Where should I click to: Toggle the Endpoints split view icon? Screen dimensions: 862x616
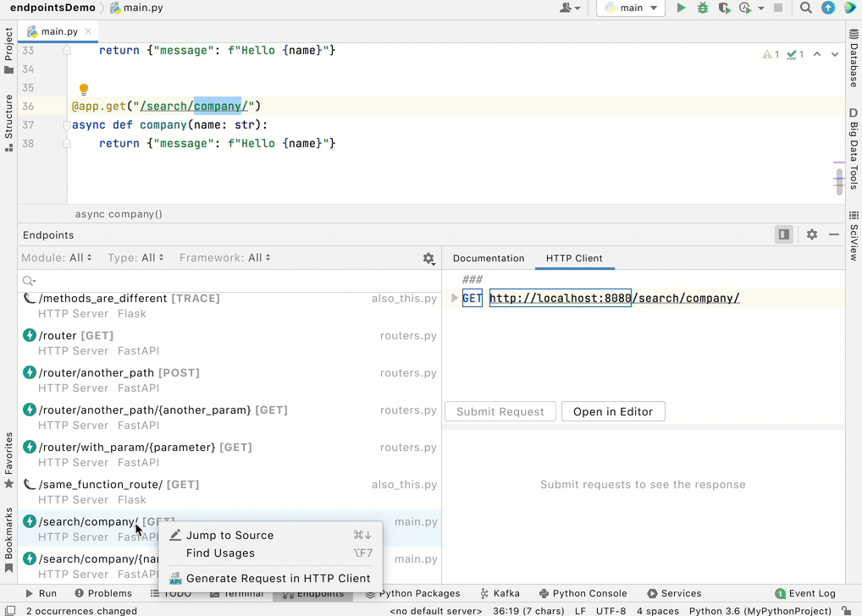click(782, 234)
